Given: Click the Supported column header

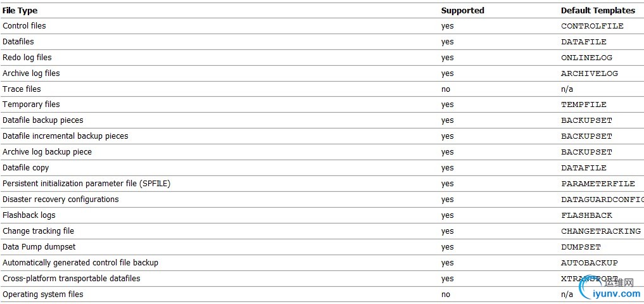Looking at the screenshot, I should tap(462, 10).
